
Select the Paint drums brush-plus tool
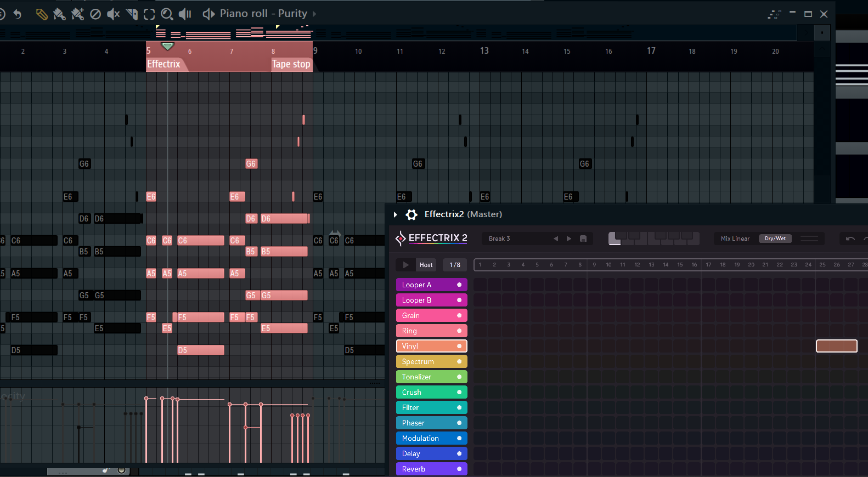point(77,14)
